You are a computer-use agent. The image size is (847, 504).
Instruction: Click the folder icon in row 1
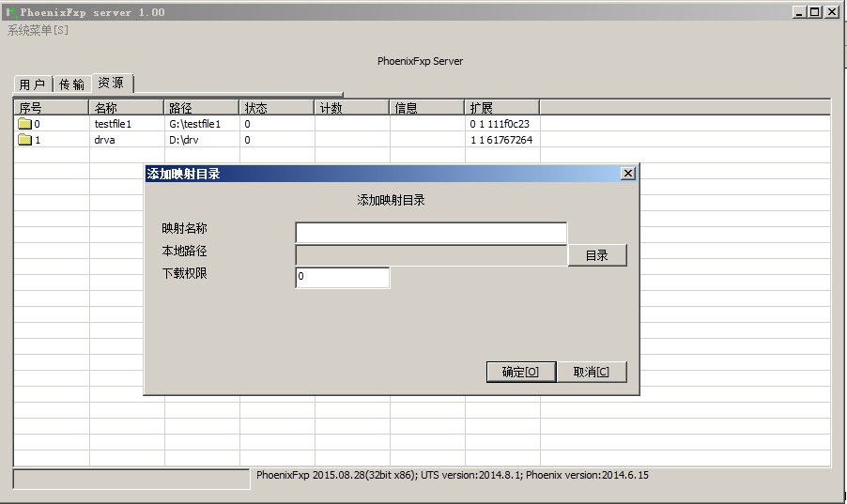point(24,140)
